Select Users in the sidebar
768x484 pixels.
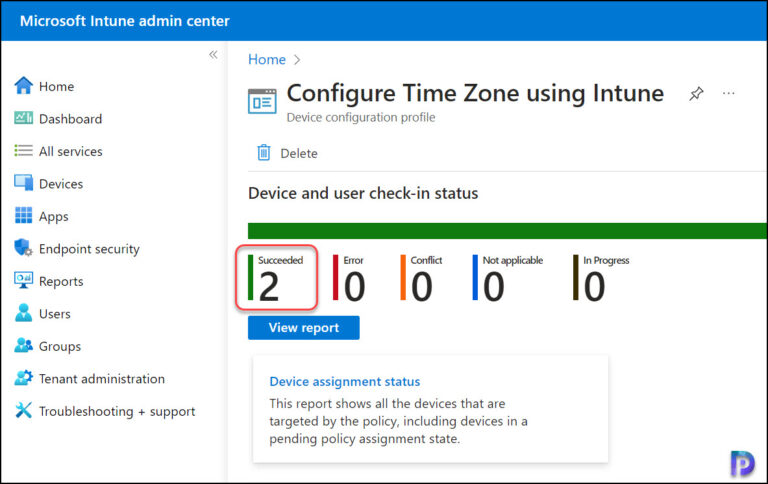pyautogui.click(x=55, y=314)
